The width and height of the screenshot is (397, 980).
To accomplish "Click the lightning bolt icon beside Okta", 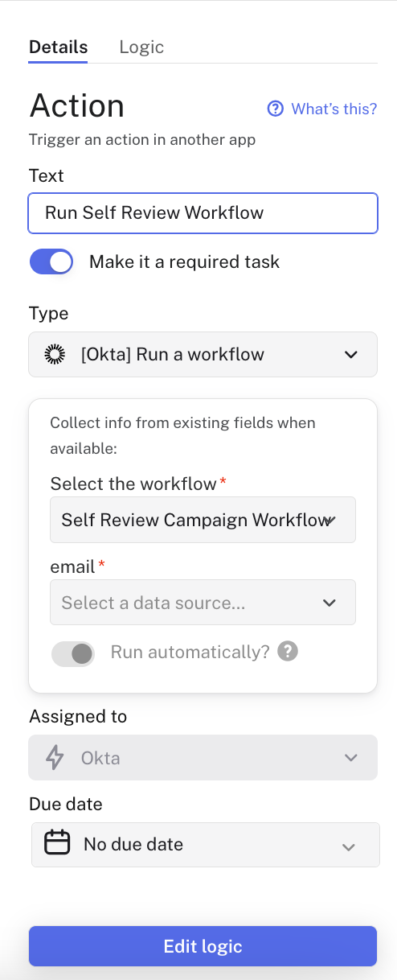I will pos(55,757).
